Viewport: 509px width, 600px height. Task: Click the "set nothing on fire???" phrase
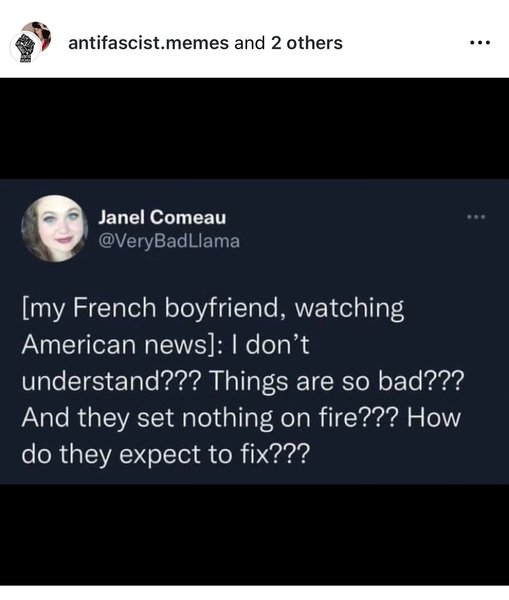(268, 418)
